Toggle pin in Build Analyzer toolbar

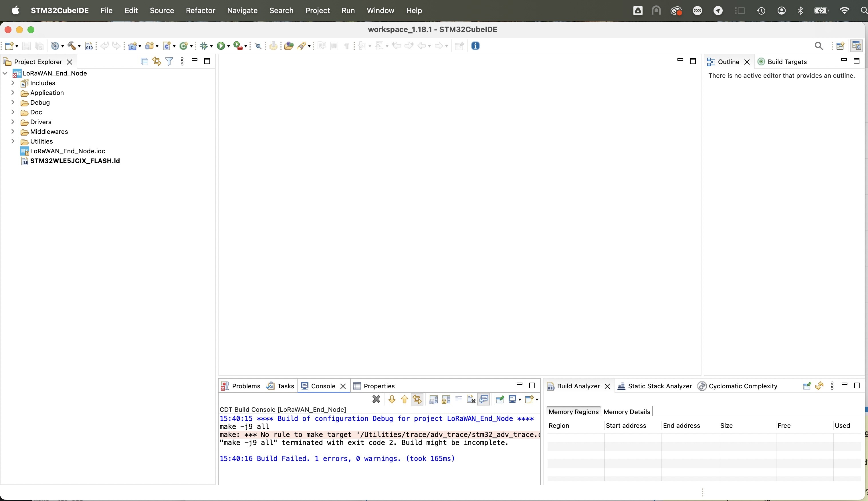(x=807, y=386)
